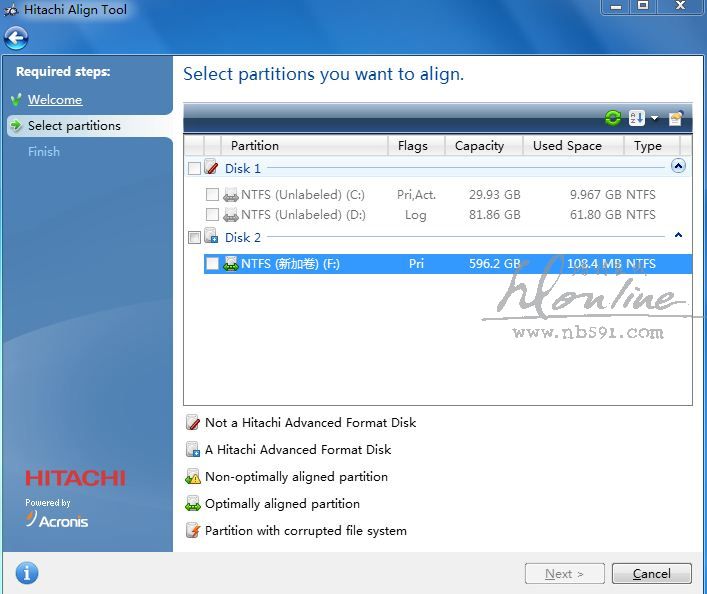
Task: Click the D: partition drive icon
Action: pyautogui.click(x=231, y=215)
